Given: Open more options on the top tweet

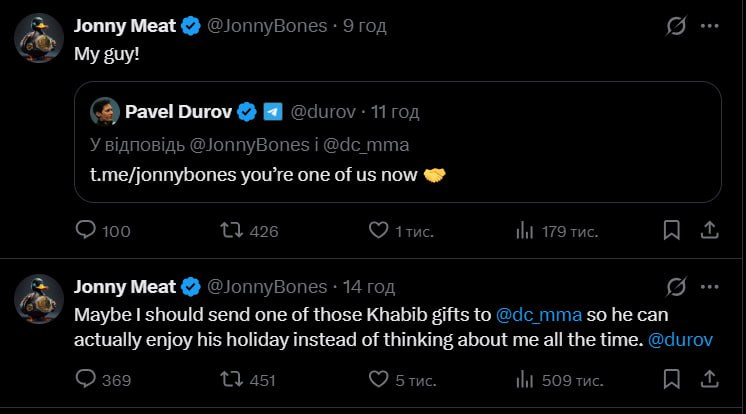Looking at the screenshot, I should coord(708,26).
